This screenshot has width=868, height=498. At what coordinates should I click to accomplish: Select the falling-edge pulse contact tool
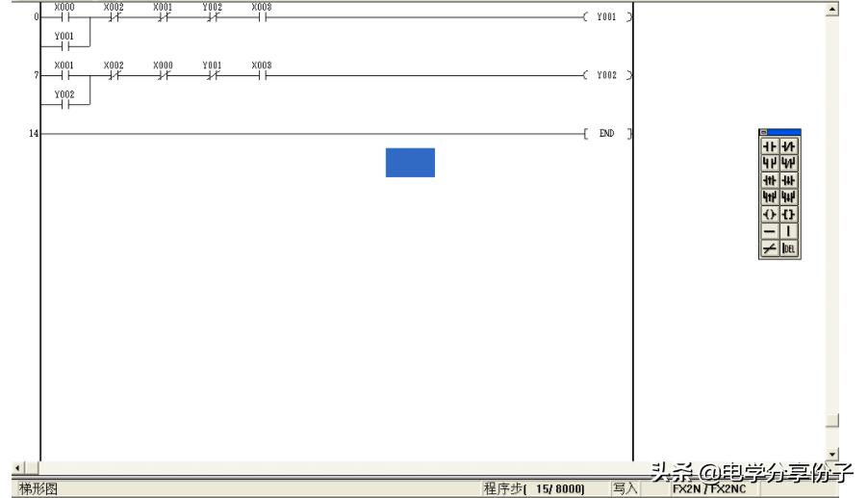tap(788, 180)
